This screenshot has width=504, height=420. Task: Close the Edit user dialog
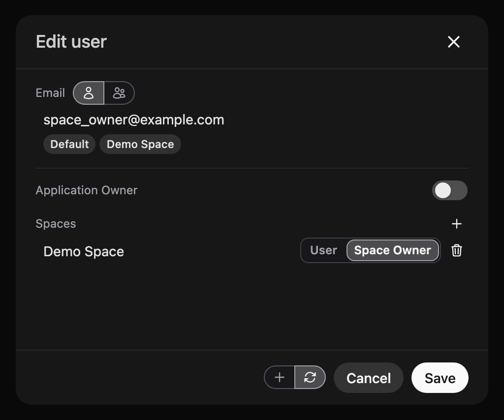pos(453,42)
